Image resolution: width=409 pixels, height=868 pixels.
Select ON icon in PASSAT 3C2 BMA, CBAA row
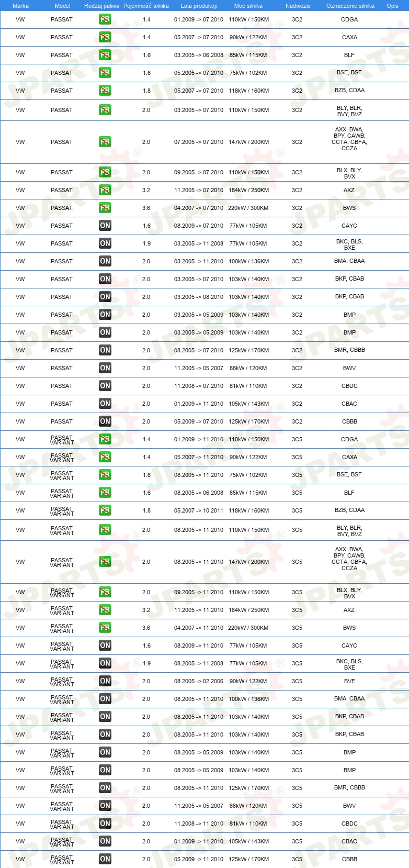click(x=105, y=261)
